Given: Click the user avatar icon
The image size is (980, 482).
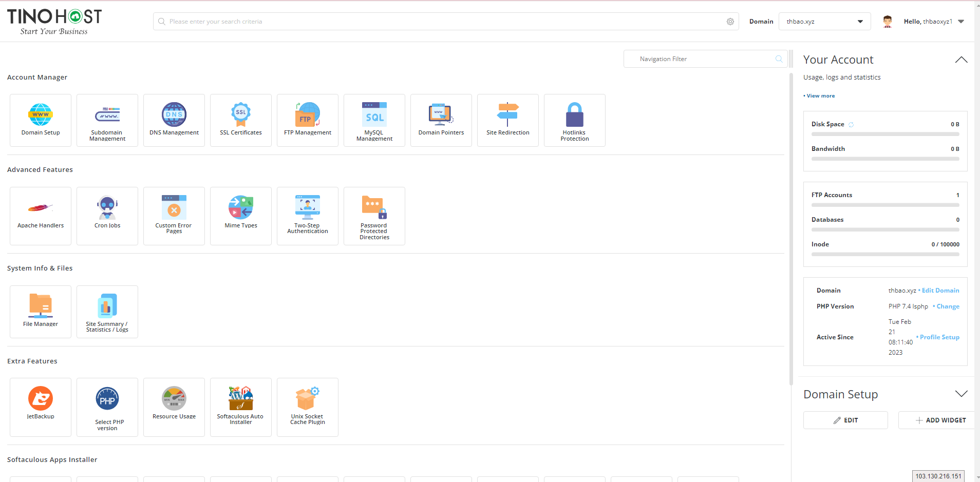Looking at the screenshot, I should [888, 22].
